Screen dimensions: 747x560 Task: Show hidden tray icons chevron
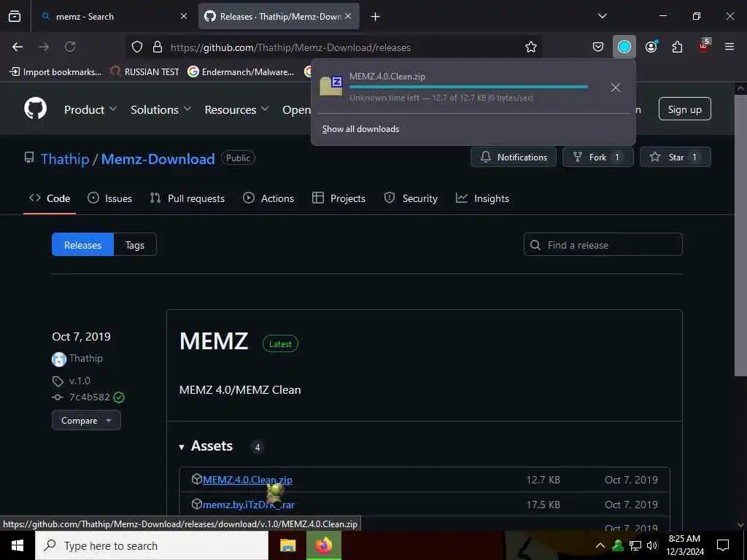600,545
